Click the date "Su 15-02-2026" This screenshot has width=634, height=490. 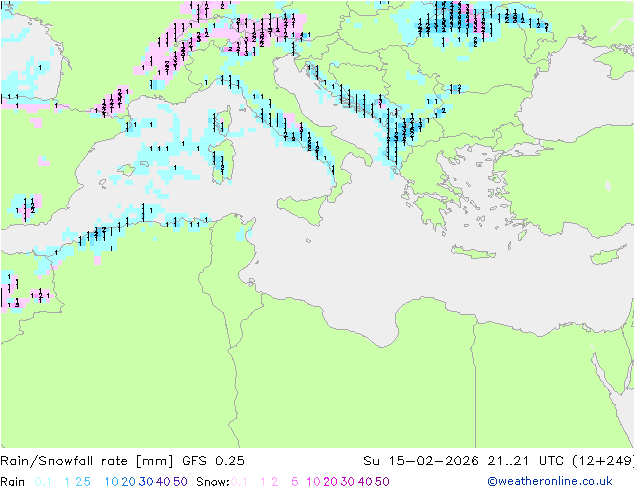coord(421,461)
